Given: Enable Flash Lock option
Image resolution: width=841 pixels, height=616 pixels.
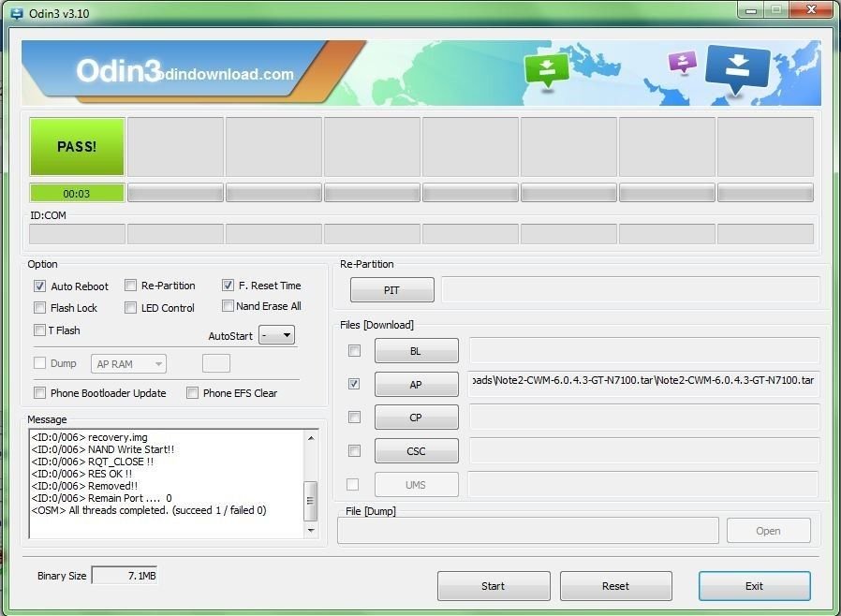Looking at the screenshot, I should (x=39, y=308).
